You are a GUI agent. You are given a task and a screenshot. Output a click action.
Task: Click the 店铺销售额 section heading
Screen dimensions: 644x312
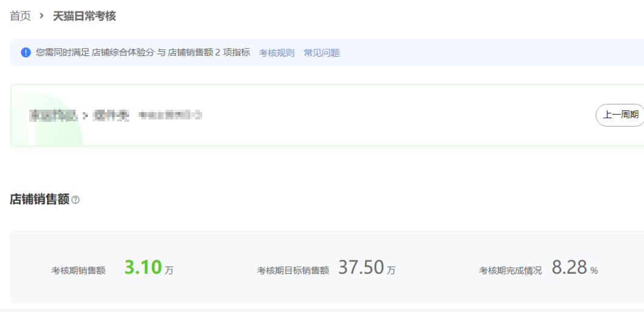40,199
